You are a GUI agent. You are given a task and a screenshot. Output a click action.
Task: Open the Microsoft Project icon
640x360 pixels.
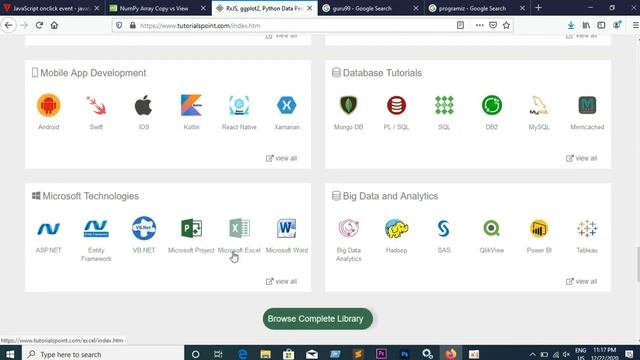pyautogui.click(x=191, y=229)
